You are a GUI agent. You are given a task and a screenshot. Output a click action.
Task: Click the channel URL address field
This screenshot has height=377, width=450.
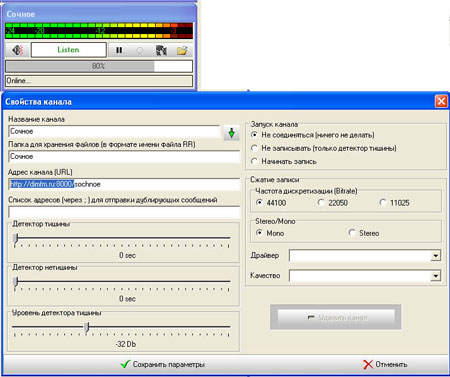point(124,184)
